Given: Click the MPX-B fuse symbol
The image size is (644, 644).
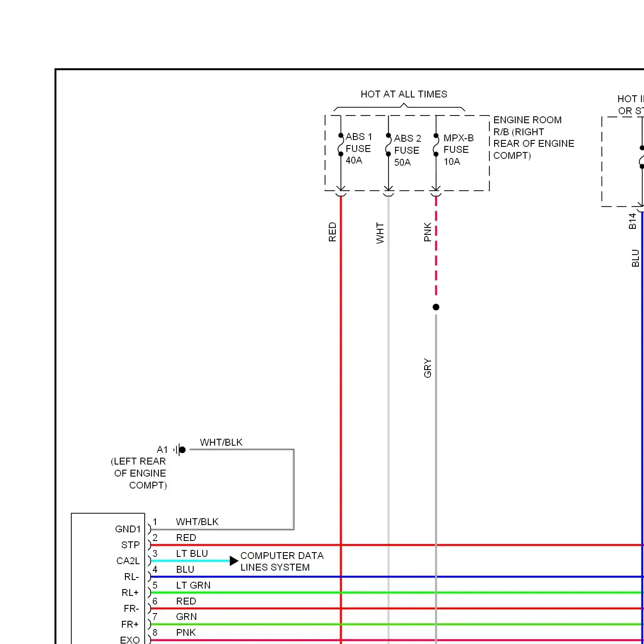Looking at the screenshot, I should pyautogui.click(x=436, y=145).
